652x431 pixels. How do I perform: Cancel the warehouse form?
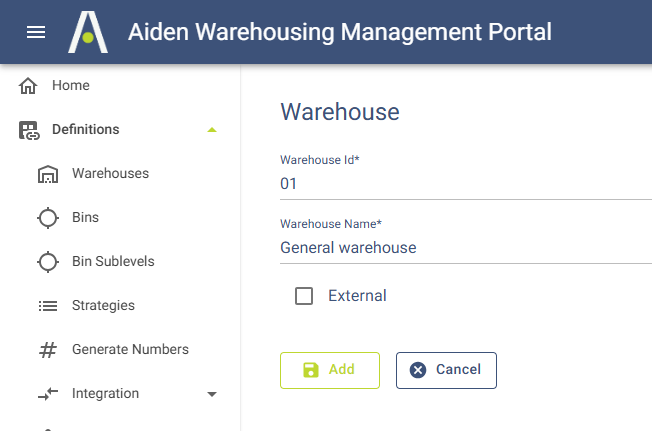coord(446,370)
